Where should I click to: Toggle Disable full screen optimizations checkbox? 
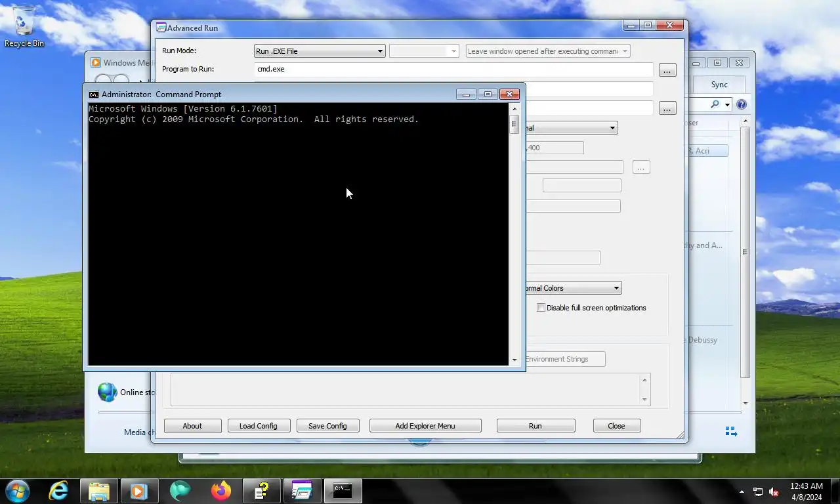tap(541, 307)
